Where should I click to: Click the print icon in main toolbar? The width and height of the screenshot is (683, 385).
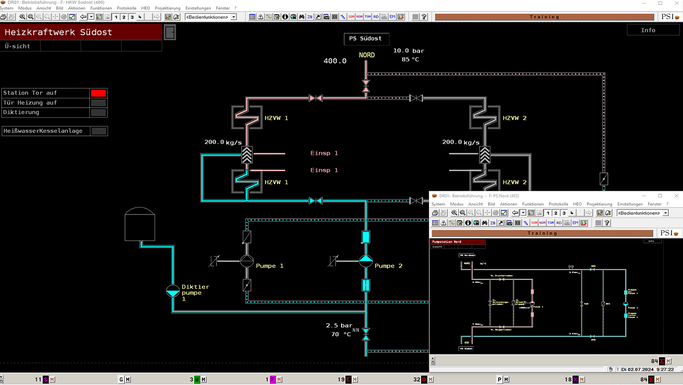tap(3, 17)
